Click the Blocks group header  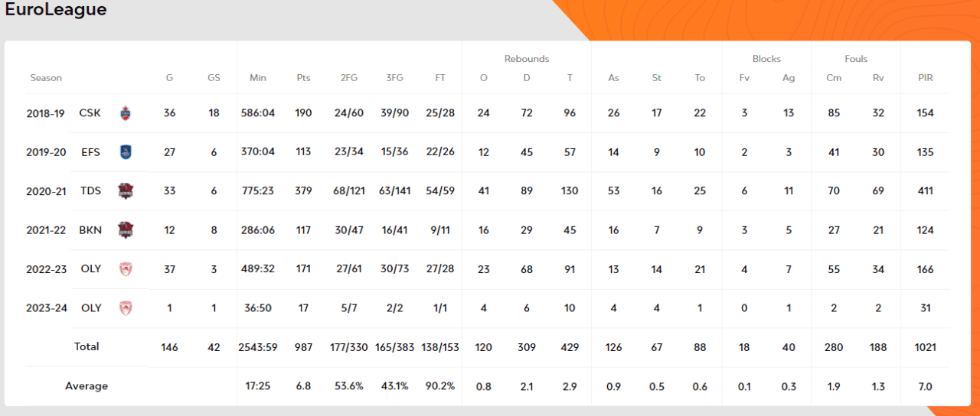click(766, 59)
